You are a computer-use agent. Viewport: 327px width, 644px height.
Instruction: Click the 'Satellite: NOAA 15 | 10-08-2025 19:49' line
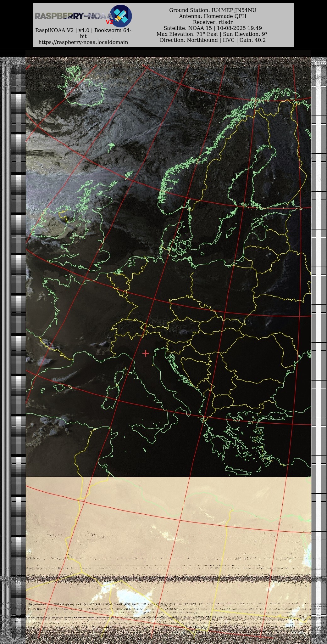click(213, 28)
